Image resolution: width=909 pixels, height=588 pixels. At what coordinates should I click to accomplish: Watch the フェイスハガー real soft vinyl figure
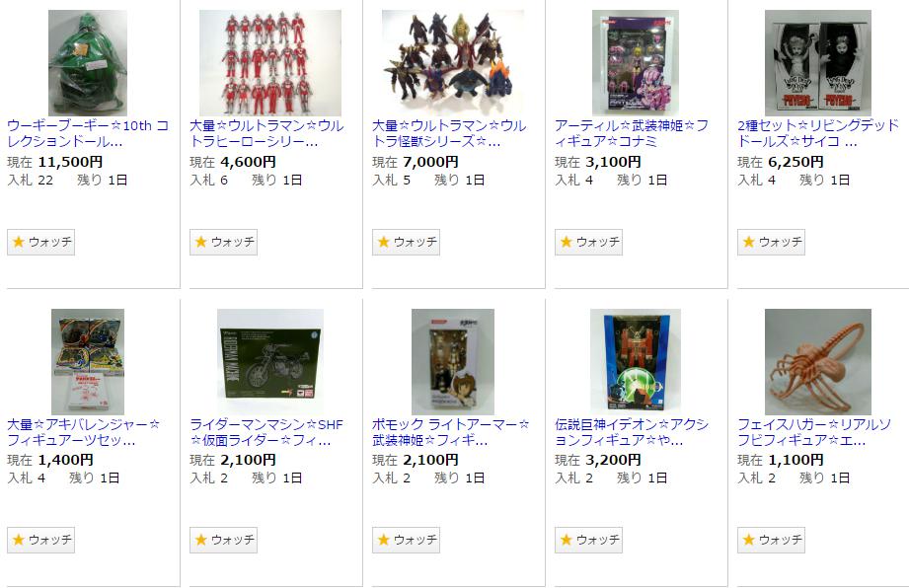771,540
